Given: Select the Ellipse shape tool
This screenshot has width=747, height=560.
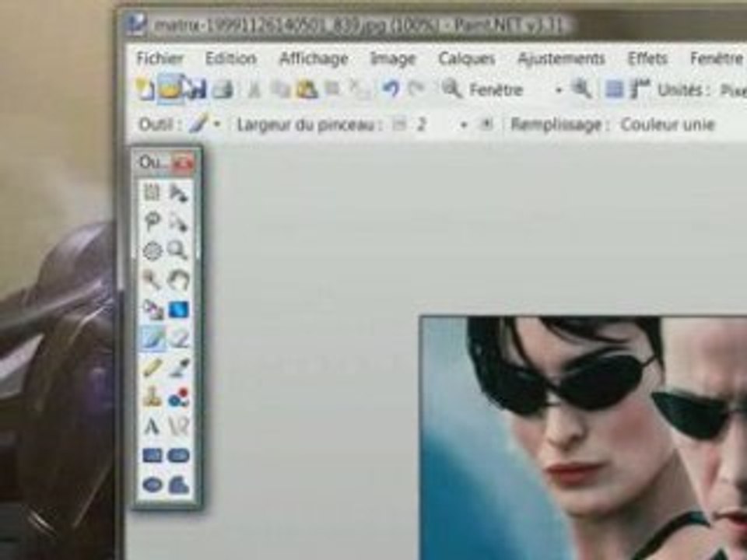Looking at the screenshot, I should [x=153, y=485].
